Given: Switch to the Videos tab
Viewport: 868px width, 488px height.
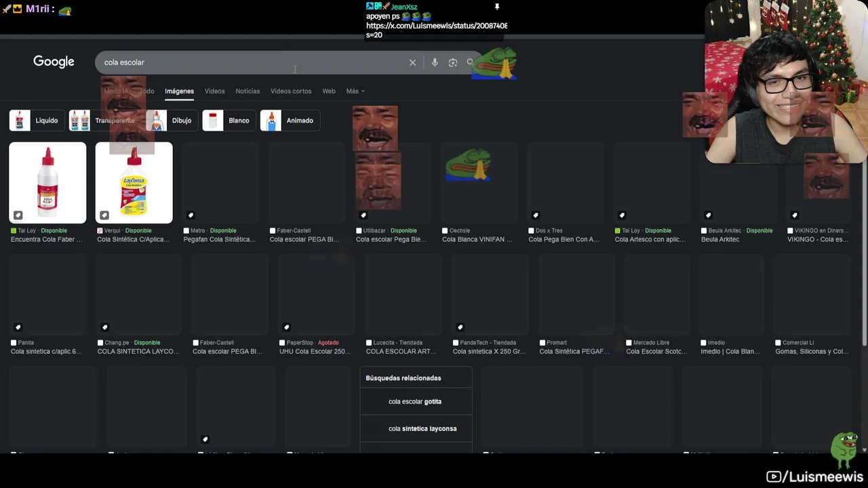Looking at the screenshot, I should pyautogui.click(x=214, y=91).
